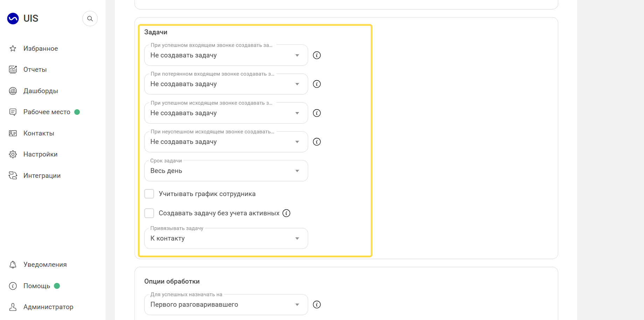
Task: Open Уведомления in sidebar
Action: coord(45,265)
